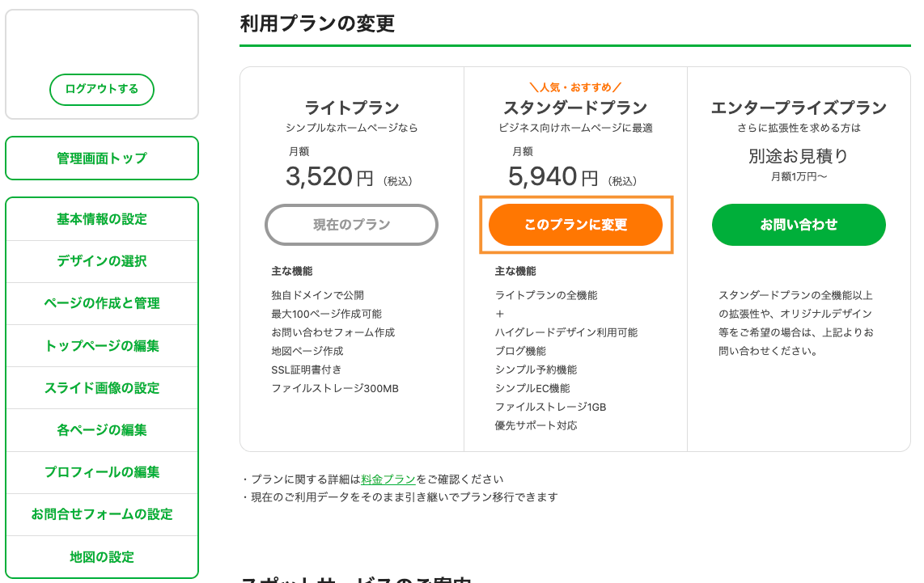This screenshot has width=924, height=583.
Task: Click the ライトプラン card heading
Action: [351, 107]
